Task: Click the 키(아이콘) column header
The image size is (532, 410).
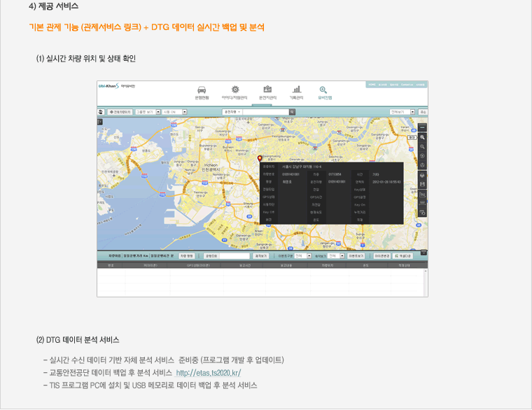Action: [150, 265]
